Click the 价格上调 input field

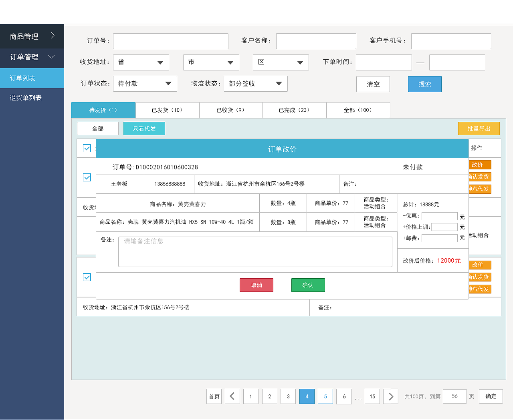pos(444,227)
